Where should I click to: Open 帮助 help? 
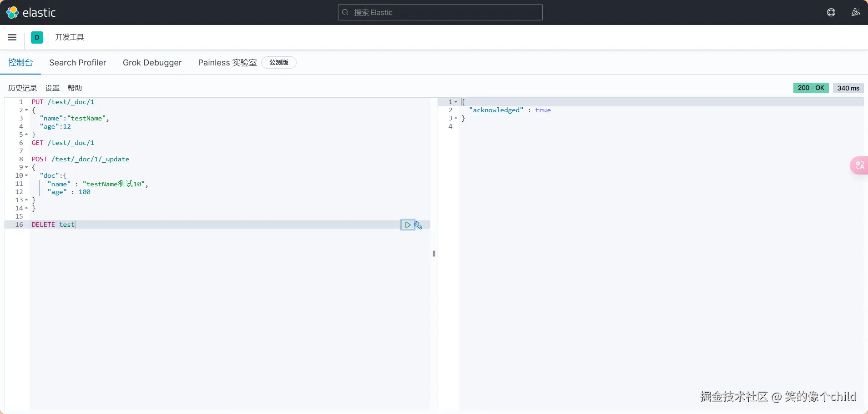coord(75,88)
